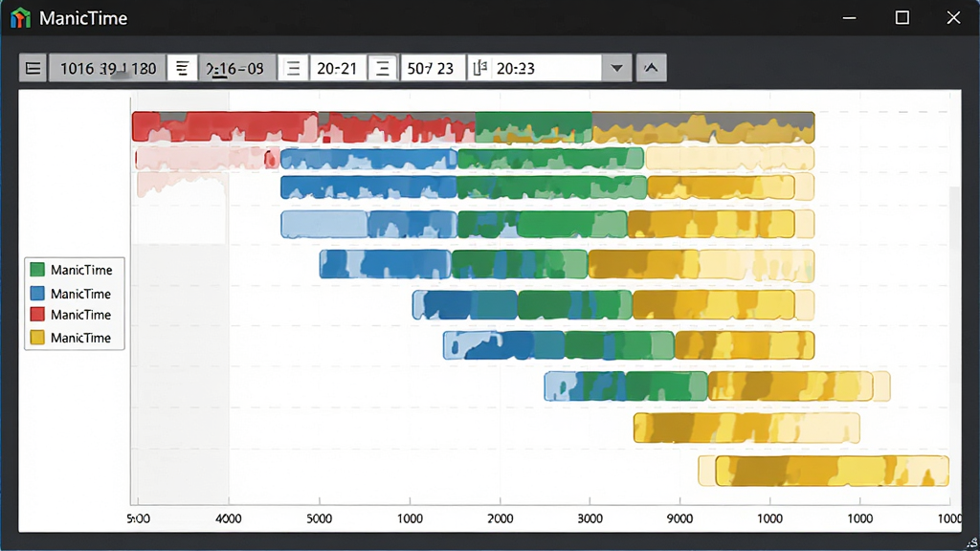980x551 pixels.
Task: Minimize the ManicTime window
Action: pos(850,18)
